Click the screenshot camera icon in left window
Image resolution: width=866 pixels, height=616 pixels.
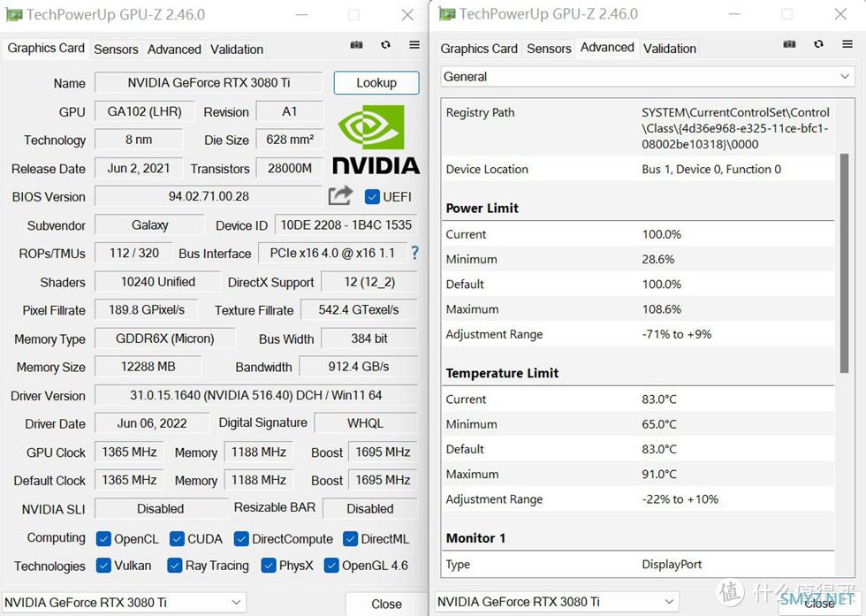[356, 45]
